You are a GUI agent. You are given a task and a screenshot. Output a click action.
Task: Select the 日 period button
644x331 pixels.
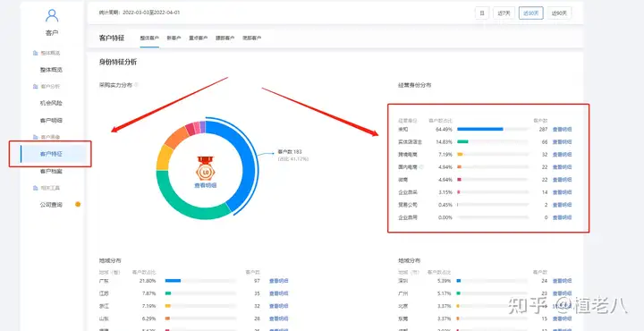pyautogui.click(x=482, y=13)
